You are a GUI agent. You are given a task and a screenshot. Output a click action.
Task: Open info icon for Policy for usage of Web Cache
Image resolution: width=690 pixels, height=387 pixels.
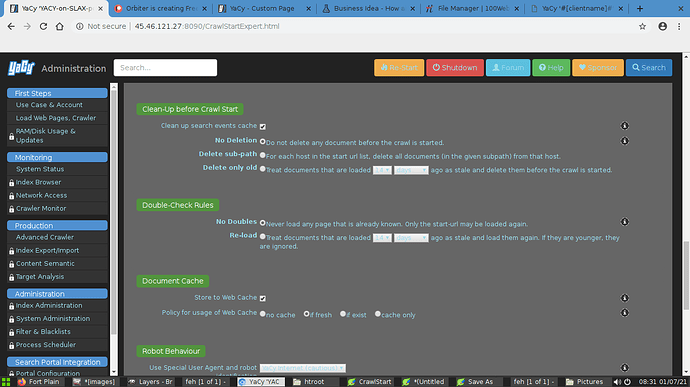click(624, 313)
